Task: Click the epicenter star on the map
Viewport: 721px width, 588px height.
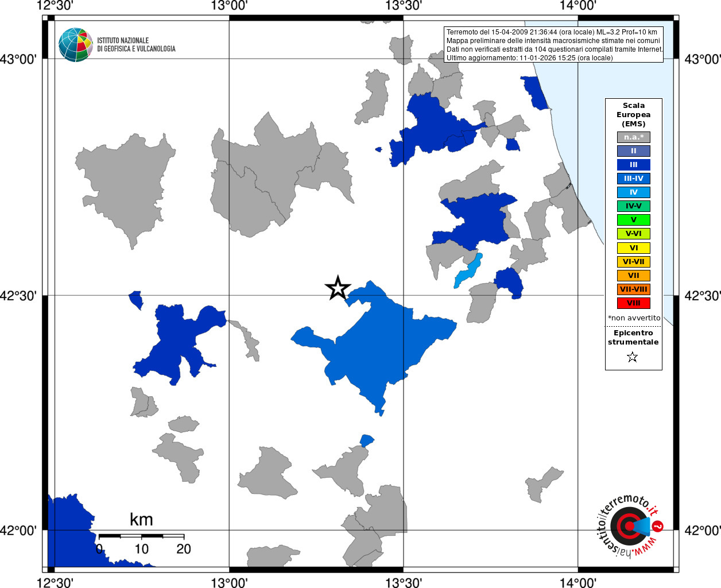Action: 338,288
